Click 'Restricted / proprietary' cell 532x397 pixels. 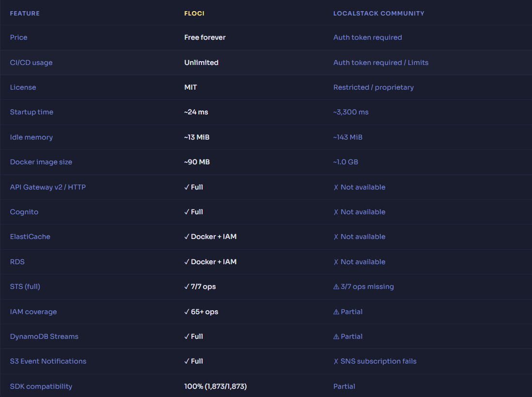(x=373, y=87)
